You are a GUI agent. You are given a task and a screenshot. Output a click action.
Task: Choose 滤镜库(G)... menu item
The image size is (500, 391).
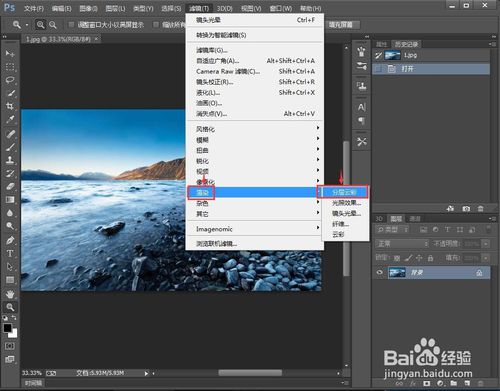coord(255,50)
